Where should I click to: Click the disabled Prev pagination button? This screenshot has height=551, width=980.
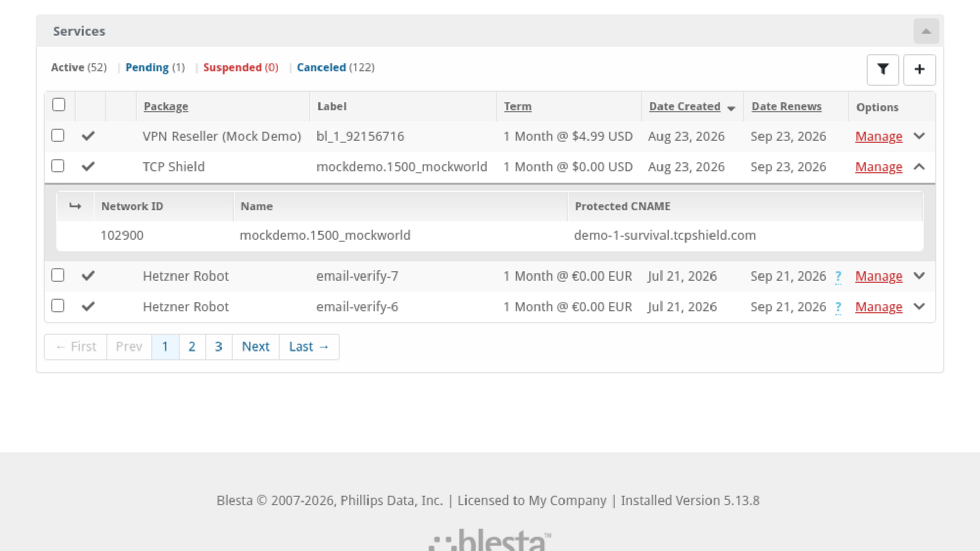coord(129,347)
